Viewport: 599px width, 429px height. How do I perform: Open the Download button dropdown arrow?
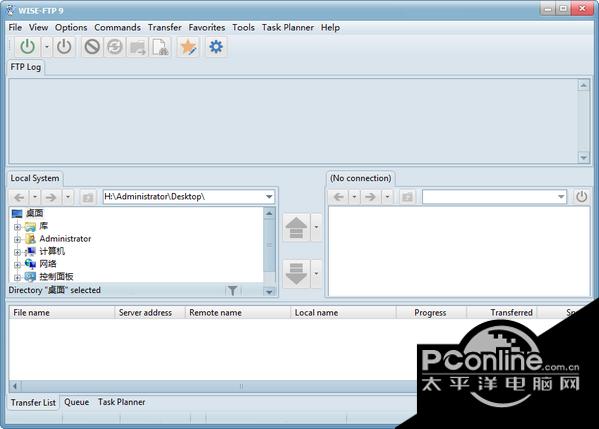pos(316,274)
